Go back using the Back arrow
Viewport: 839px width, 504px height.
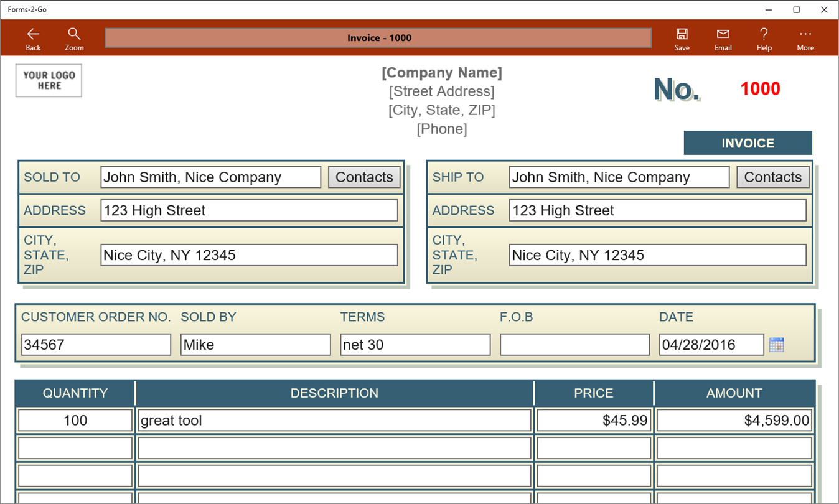click(33, 39)
